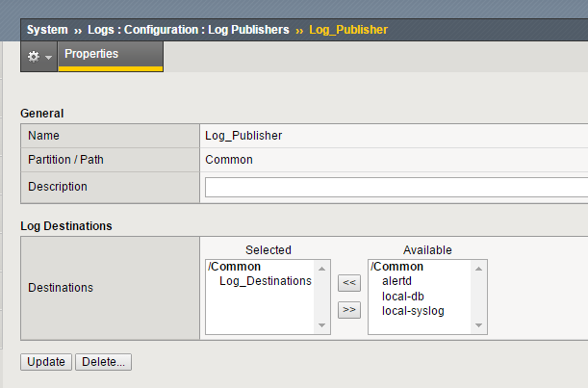
Task: Click the Delete... button
Action: pos(103,362)
